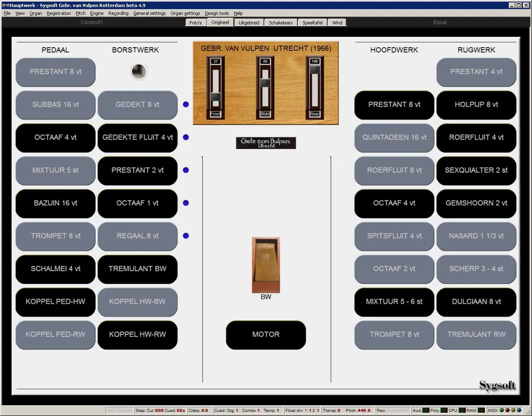Activate the TROMPET 8 vt Hoofdwerk stop
The height and width of the screenshot is (416, 532).
394,334
